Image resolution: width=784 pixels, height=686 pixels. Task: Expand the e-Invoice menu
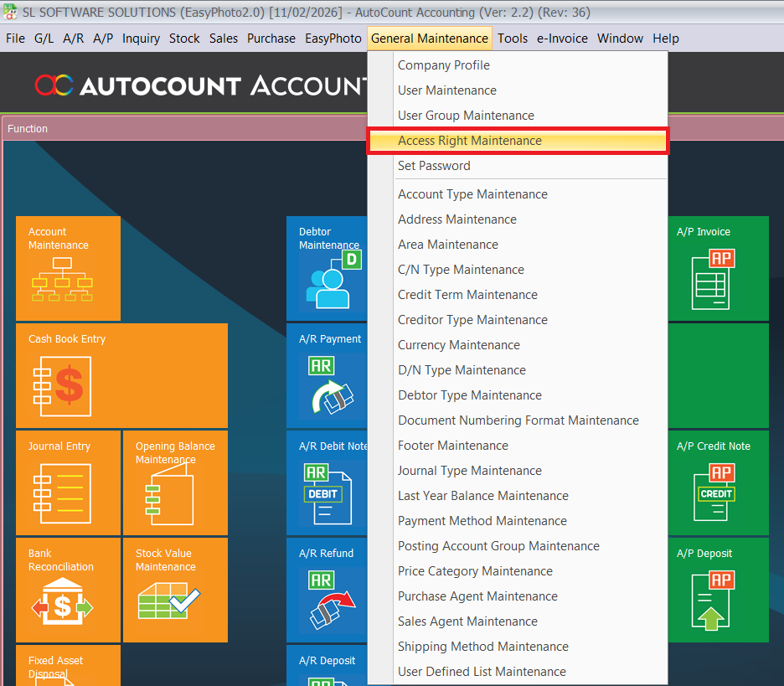click(x=562, y=39)
